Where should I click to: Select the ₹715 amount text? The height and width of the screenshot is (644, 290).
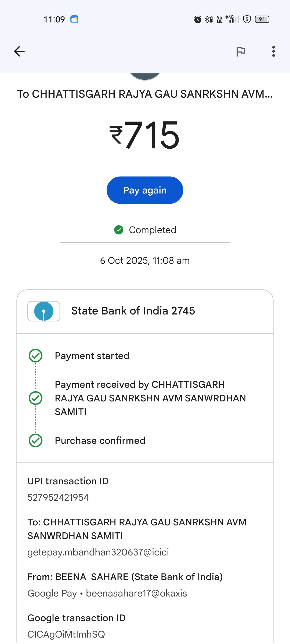click(145, 135)
